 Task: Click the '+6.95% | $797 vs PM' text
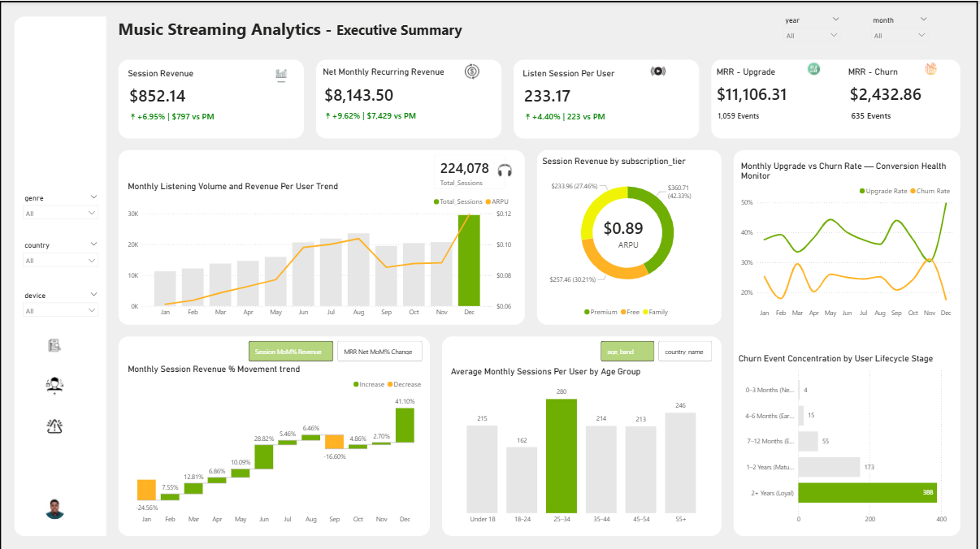coord(171,117)
